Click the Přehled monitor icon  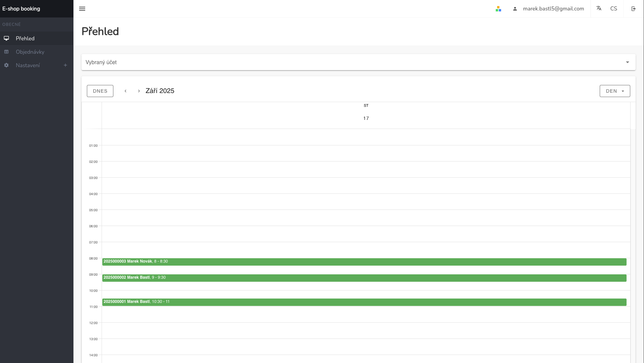[6, 38]
